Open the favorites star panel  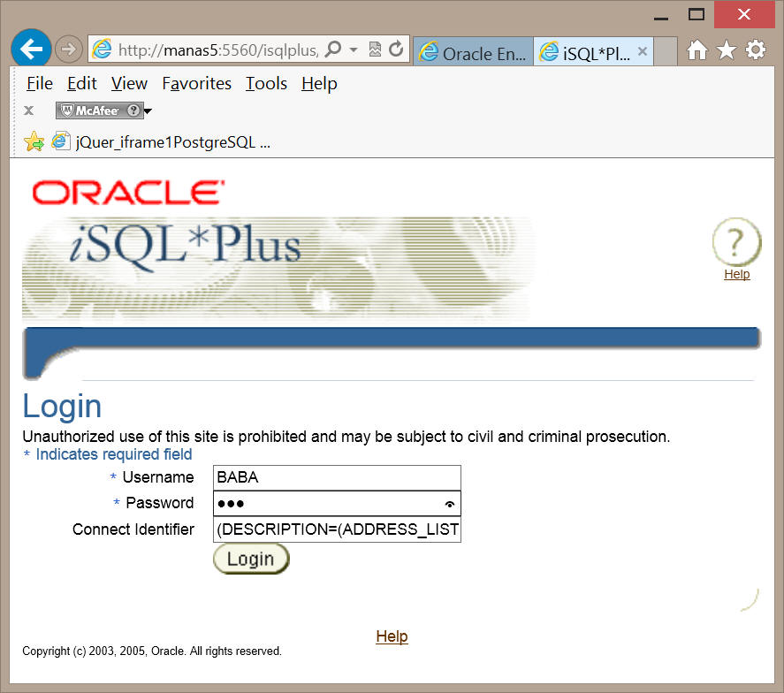pos(726,50)
